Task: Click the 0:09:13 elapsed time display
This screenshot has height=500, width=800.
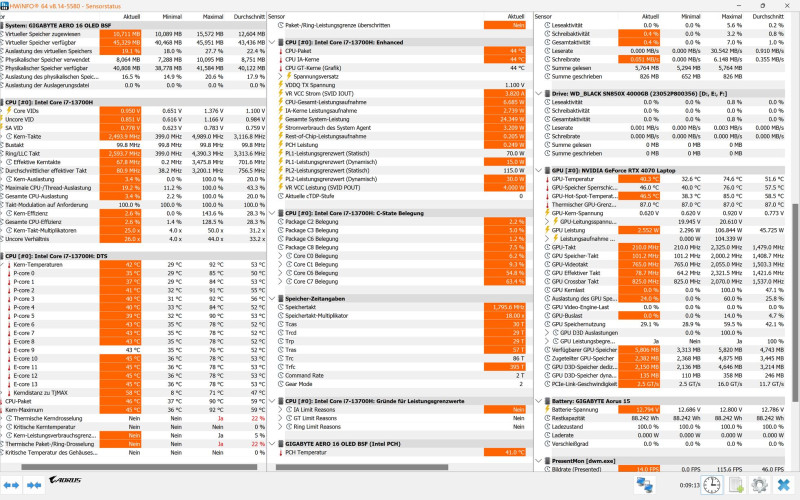Action: tap(689, 485)
